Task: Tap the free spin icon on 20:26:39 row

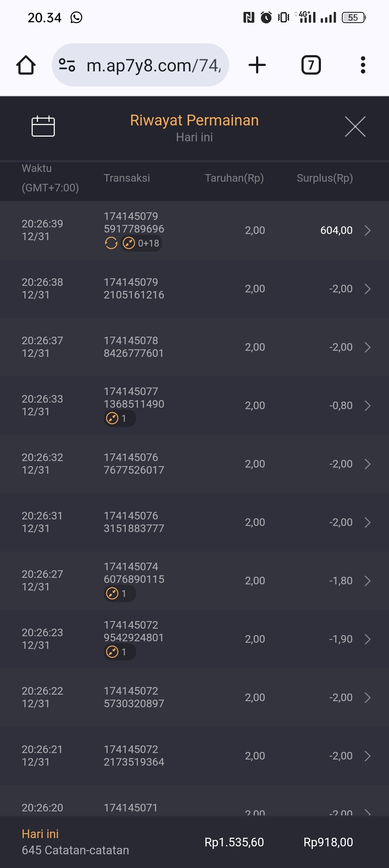Action: (111, 243)
